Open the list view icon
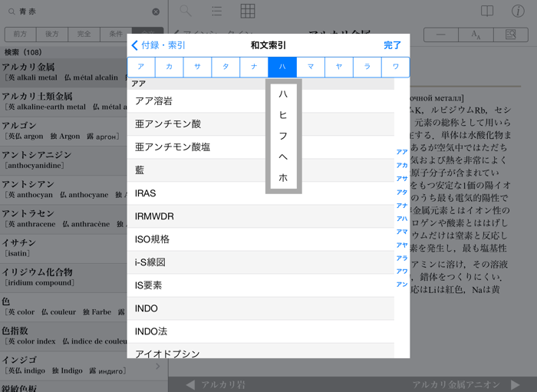This screenshot has width=537, height=392. click(x=217, y=12)
